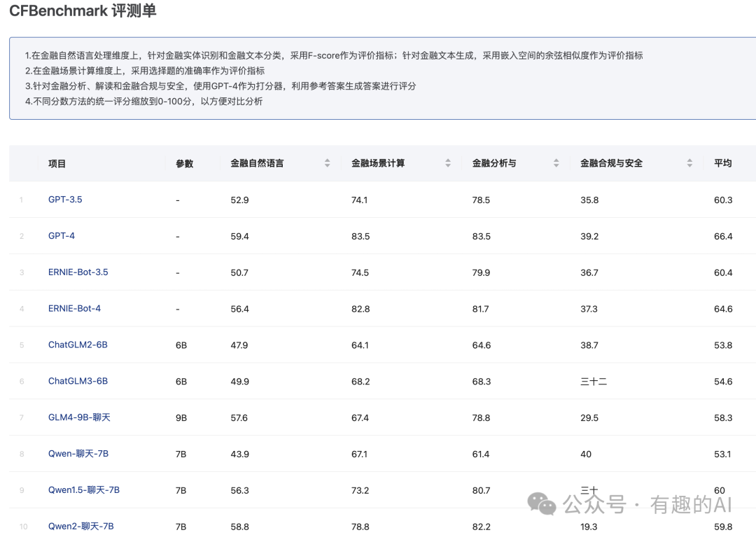Viewport: 756px width, 535px height.
Task: Click the 平均 column header
Action: [722, 163]
